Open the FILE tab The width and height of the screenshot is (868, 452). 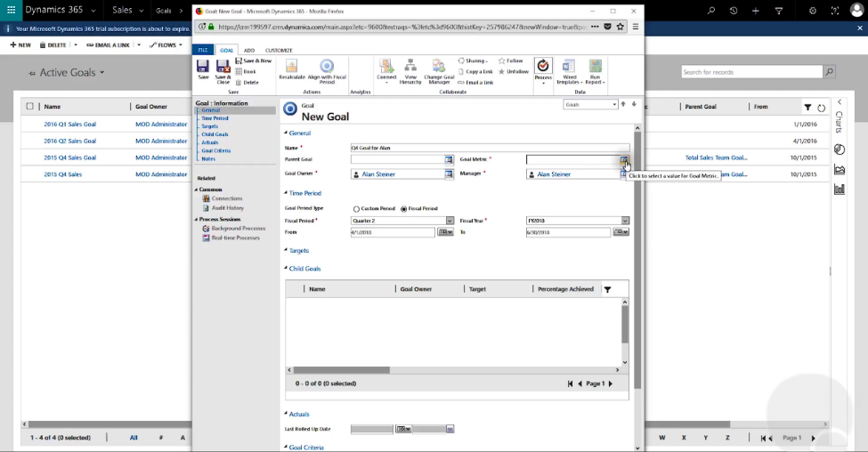pos(203,50)
